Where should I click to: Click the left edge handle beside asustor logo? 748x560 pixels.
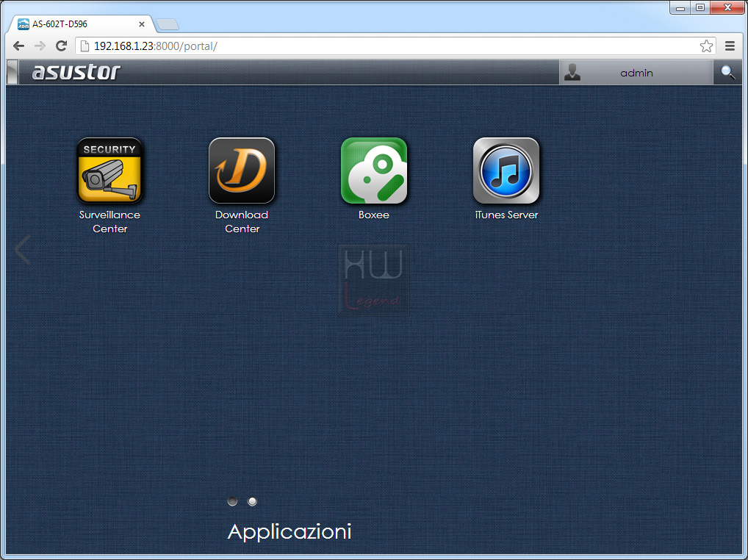(x=12, y=73)
